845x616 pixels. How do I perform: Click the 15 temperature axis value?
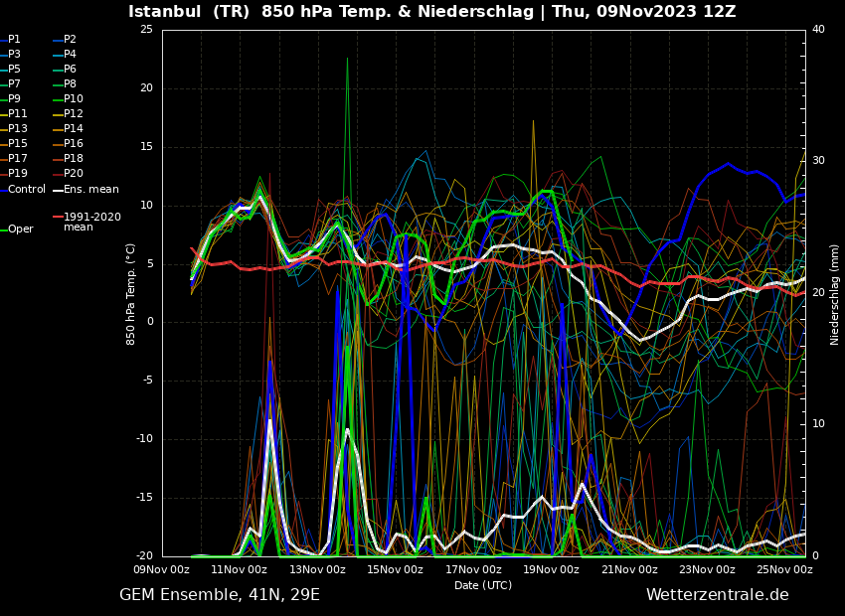(146, 147)
